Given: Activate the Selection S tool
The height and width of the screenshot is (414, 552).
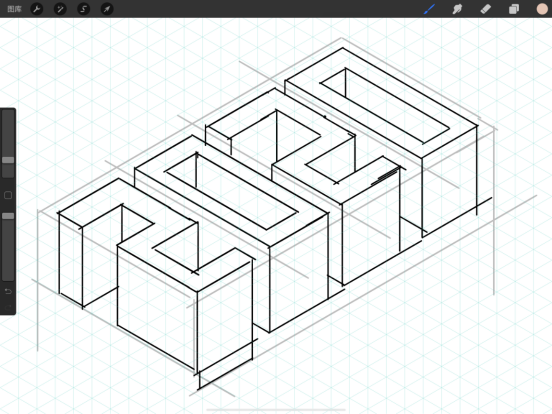Looking at the screenshot, I should pos(83,9).
